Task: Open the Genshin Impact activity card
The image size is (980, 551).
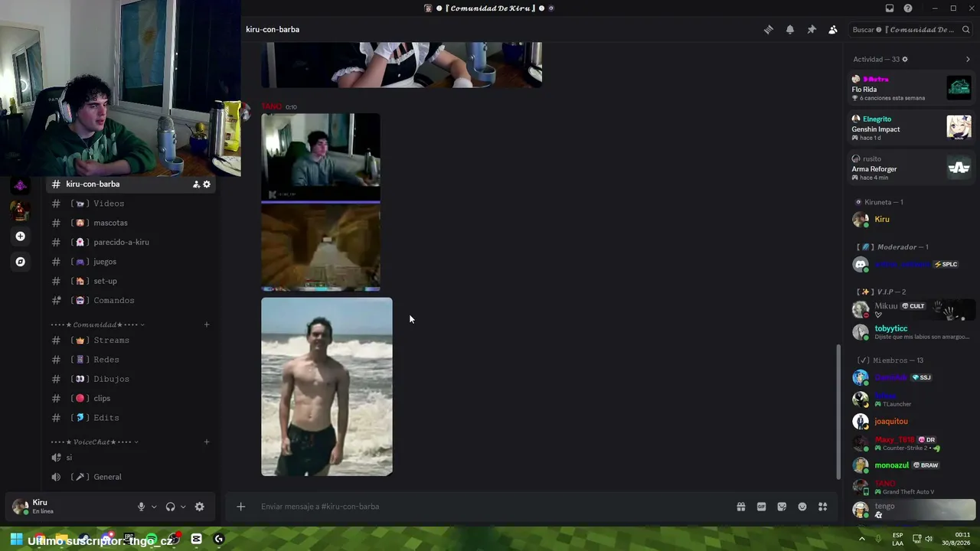Action: (911, 128)
